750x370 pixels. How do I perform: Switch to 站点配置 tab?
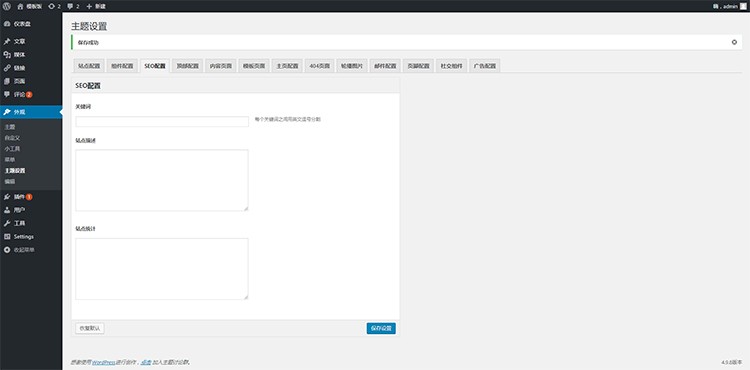pos(89,66)
